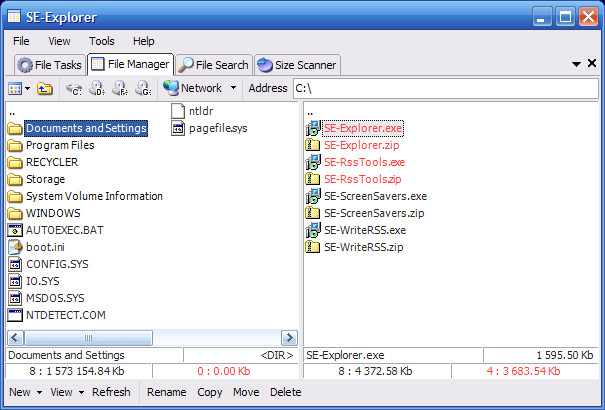Go up one folder level icon
The image size is (605, 410).
[x=45, y=89]
